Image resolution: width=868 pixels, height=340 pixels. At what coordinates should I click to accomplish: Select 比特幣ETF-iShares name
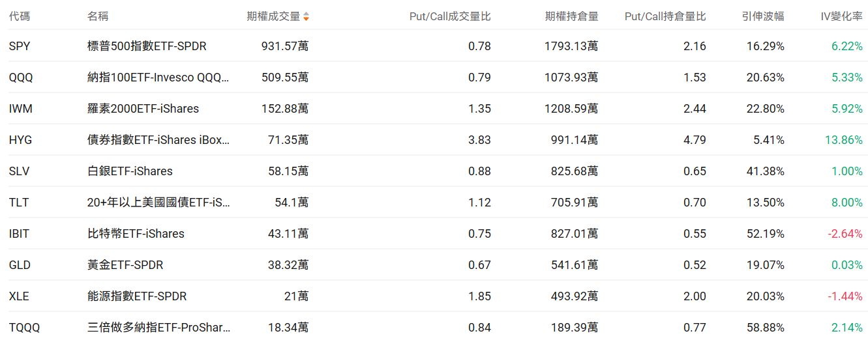(136, 234)
